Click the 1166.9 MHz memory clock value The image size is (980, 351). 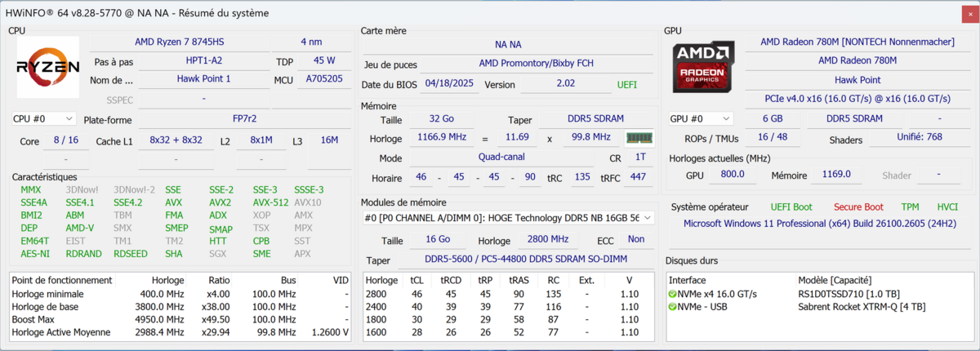click(x=443, y=137)
